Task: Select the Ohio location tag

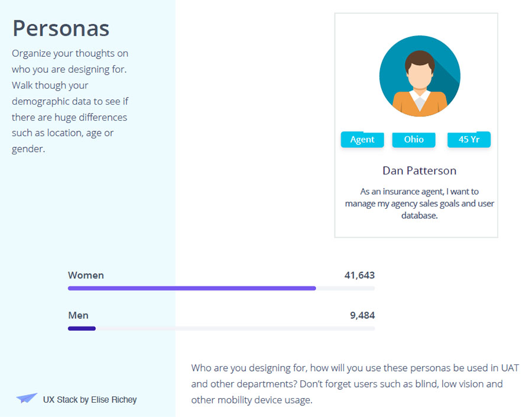Action: 414,140
